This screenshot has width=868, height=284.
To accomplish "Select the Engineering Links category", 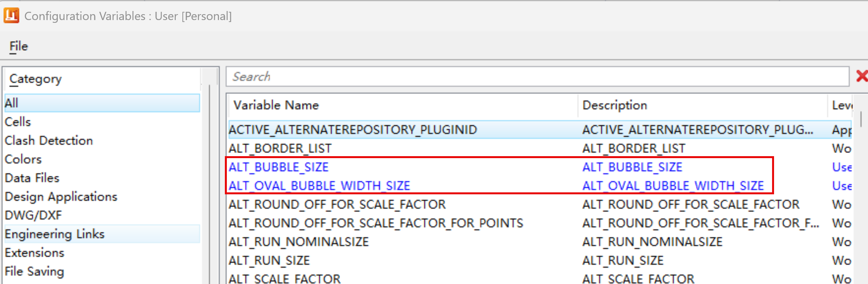I will pyautogui.click(x=55, y=234).
